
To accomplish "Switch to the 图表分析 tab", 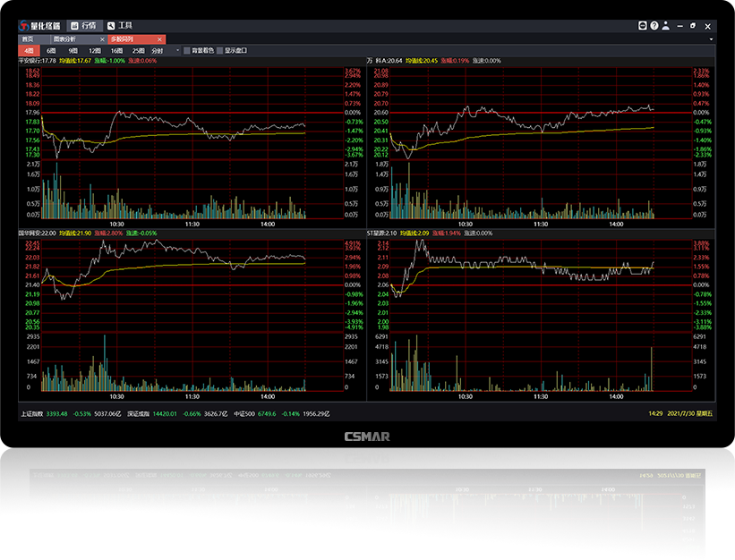I will [65, 39].
